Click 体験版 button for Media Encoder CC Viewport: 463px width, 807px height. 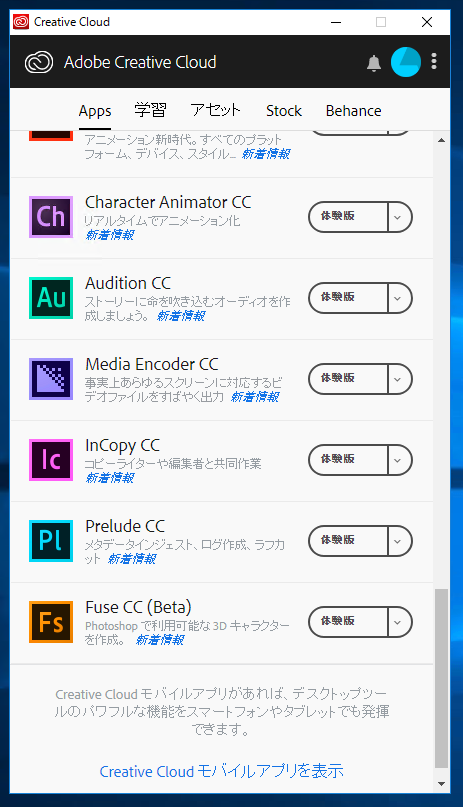348,379
